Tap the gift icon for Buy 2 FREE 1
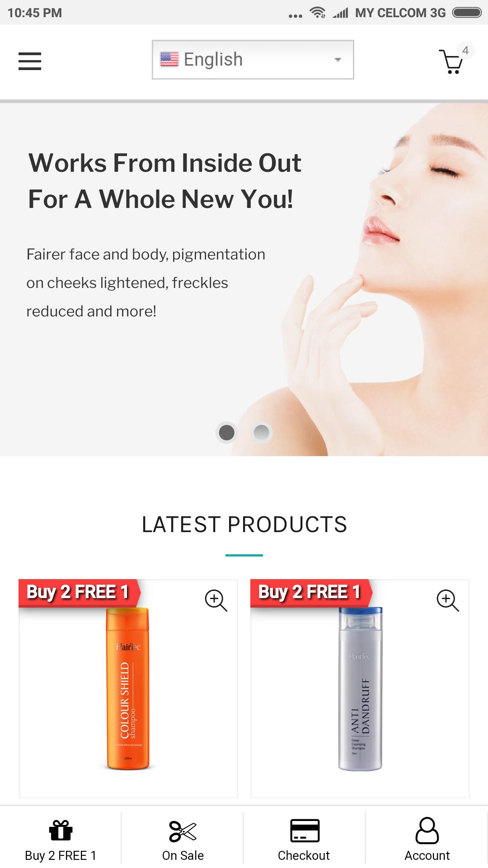 click(61, 830)
